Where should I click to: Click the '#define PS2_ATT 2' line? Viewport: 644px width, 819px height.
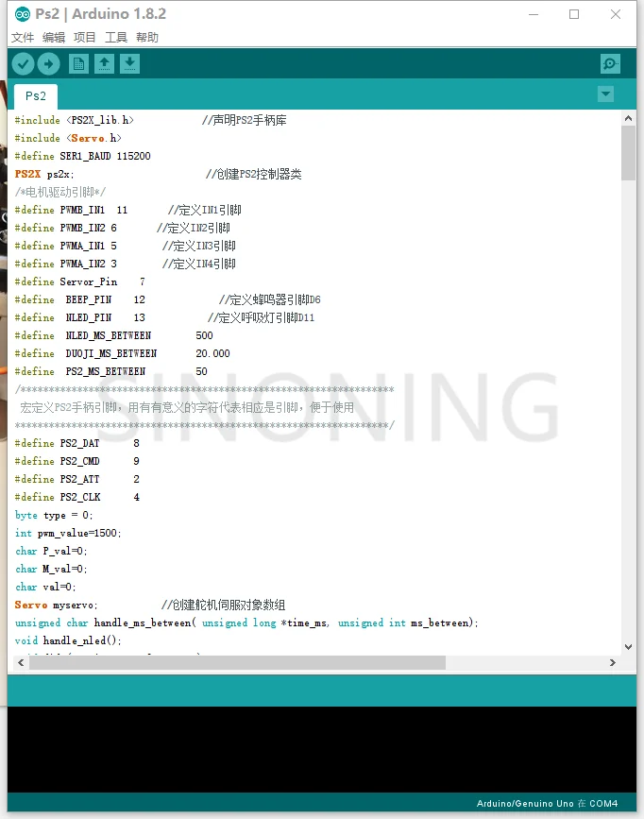pyautogui.click(x=77, y=479)
